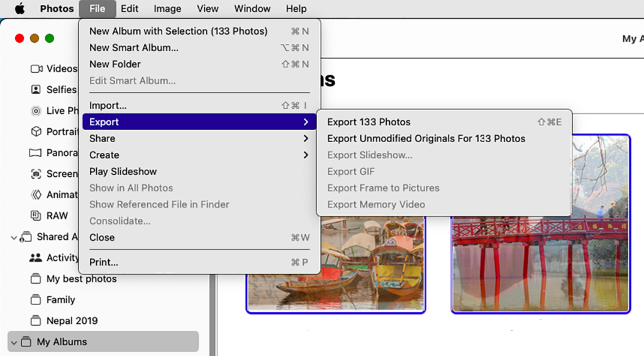
Task: Click the Family album icon
Action: pos(36,299)
